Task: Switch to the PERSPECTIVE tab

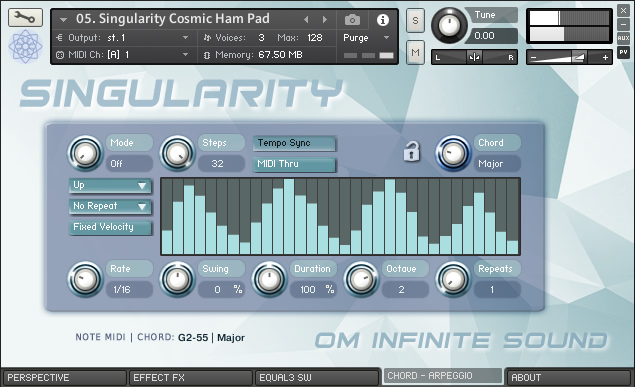Action: pos(64,378)
